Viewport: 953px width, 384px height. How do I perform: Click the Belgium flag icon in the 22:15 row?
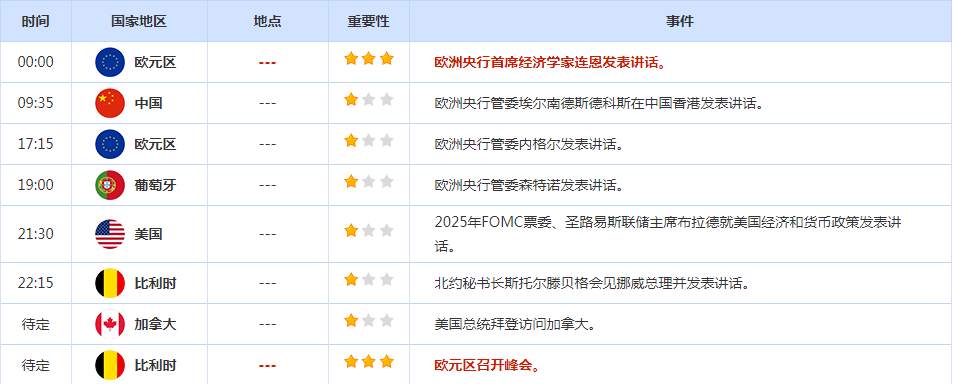(x=110, y=283)
